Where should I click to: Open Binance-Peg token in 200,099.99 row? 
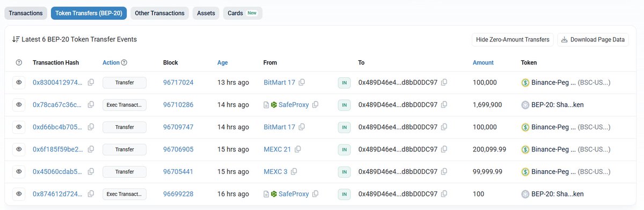point(553,149)
